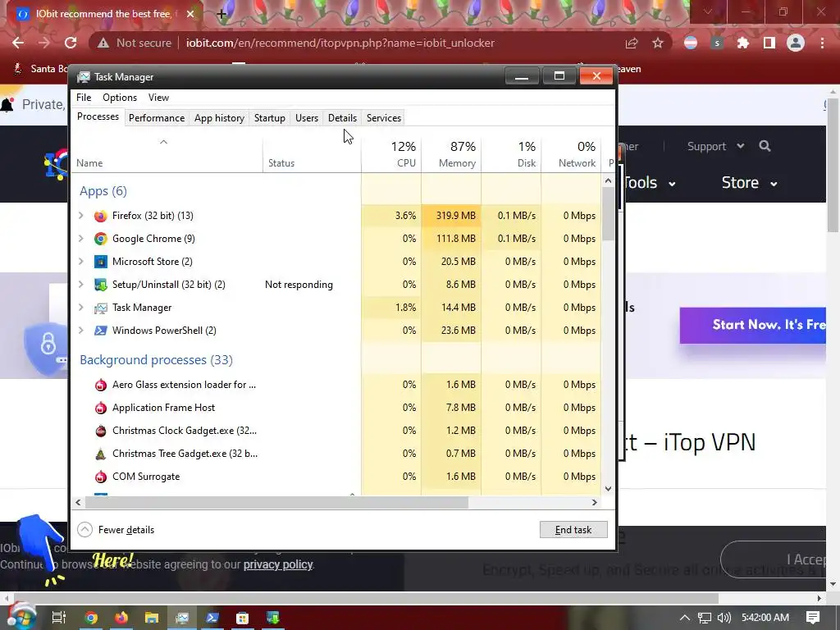The width and height of the screenshot is (840, 630).
Task: Click the Task Manager process row icon
Action: [x=100, y=308]
